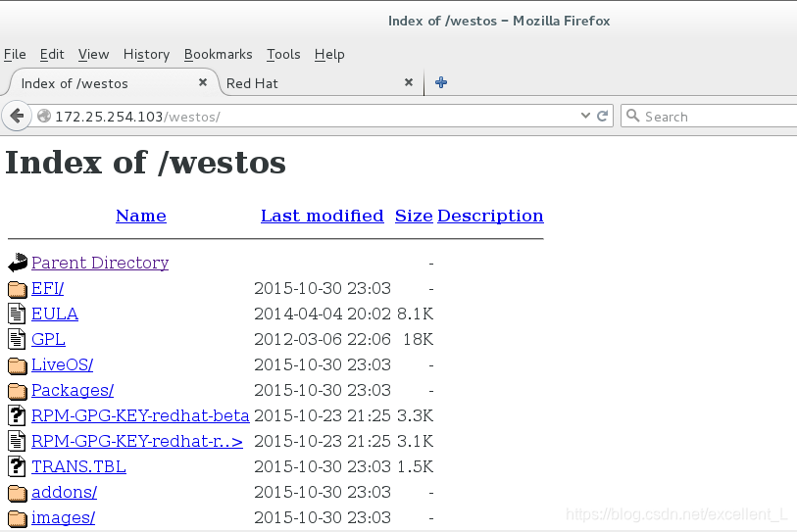Click the document icon beside EULA
The height and width of the screenshot is (532, 797).
click(x=17, y=314)
